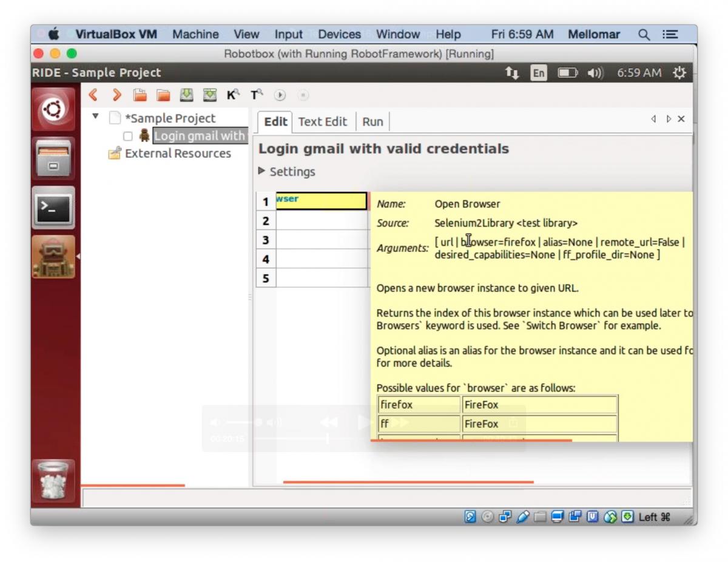This screenshot has height=562, width=728.
Task: Switch to the Text Edit tab
Action: click(323, 121)
